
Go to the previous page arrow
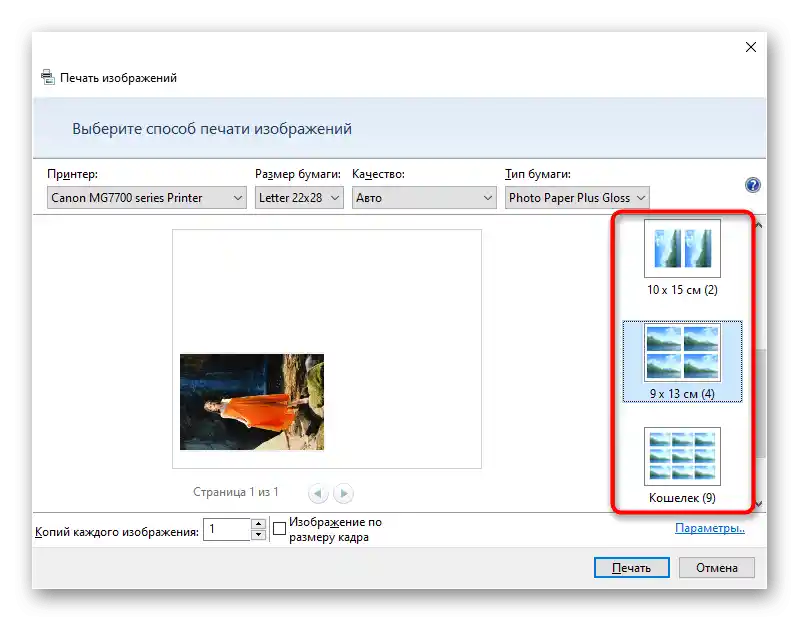318,493
